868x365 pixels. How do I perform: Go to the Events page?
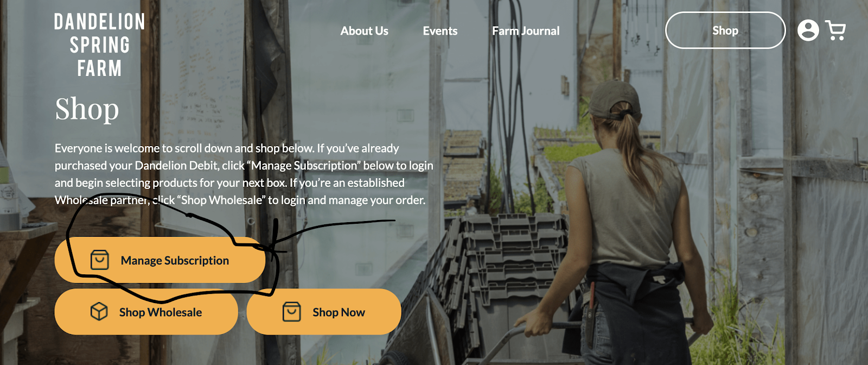(440, 31)
